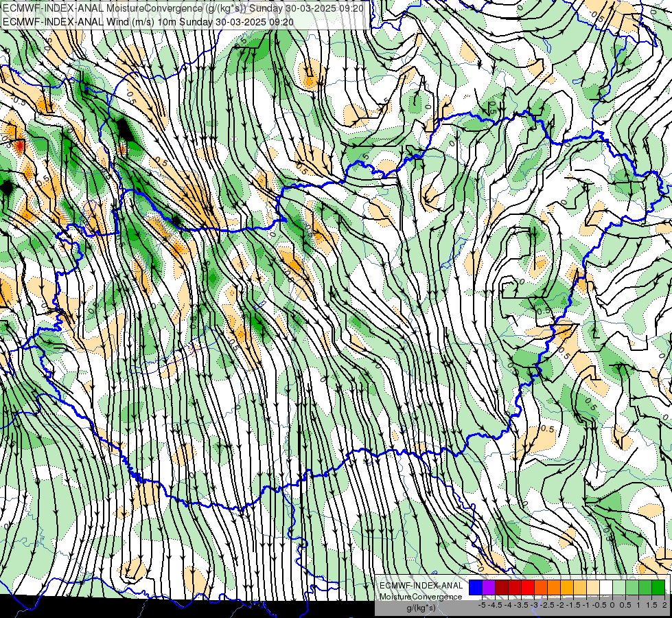
Task: Select the darkest green legend swatch
Action: (x=658, y=588)
